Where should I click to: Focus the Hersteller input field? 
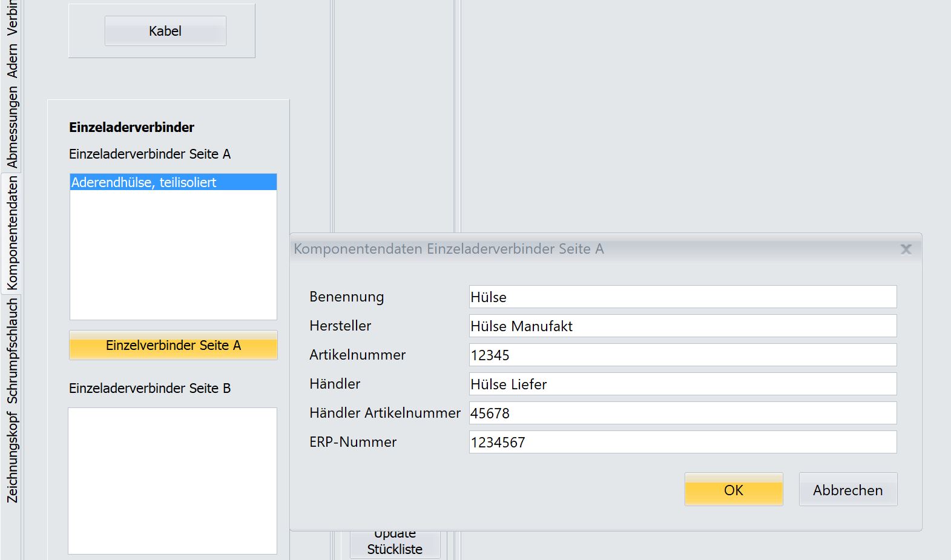682,326
